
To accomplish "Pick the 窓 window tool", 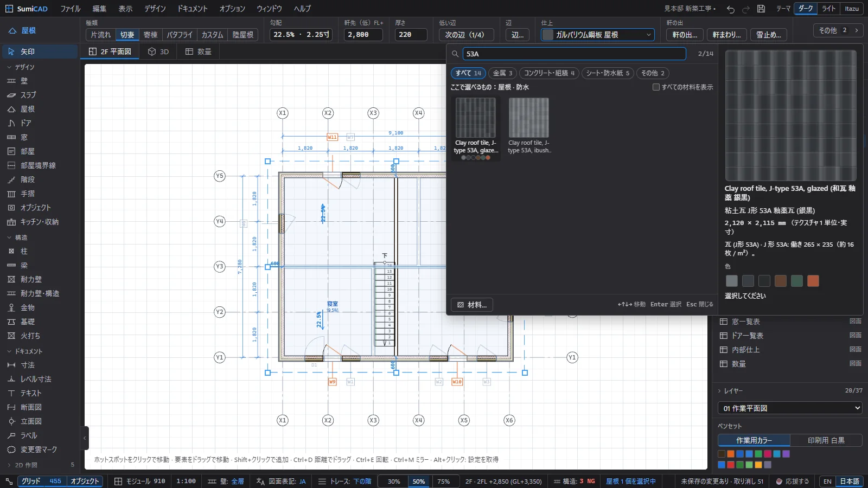I will tap(39, 137).
